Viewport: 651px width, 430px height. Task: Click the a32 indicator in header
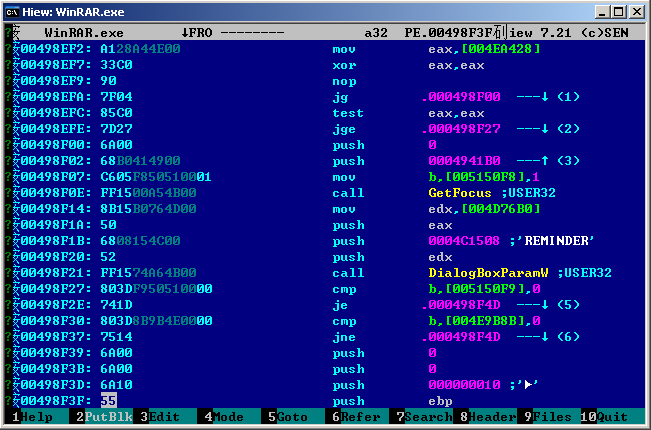tap(376, 32)
